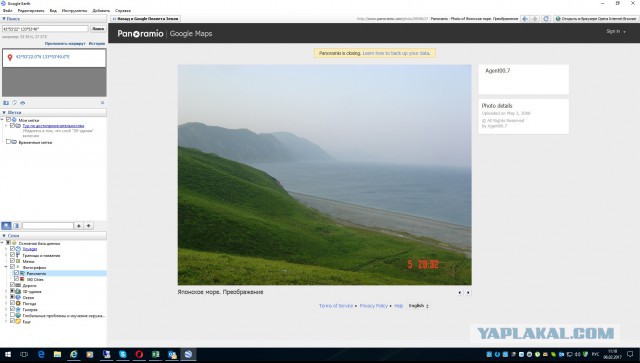Collapse the Слои panel header
640x363 pixels.
click(x=53, y=236)
